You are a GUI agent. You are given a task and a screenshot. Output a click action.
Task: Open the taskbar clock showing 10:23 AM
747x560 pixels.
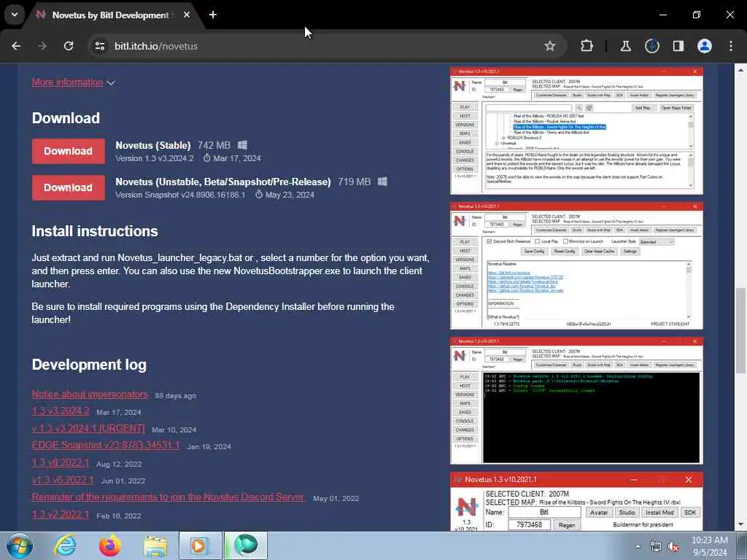tap(709, 546)
